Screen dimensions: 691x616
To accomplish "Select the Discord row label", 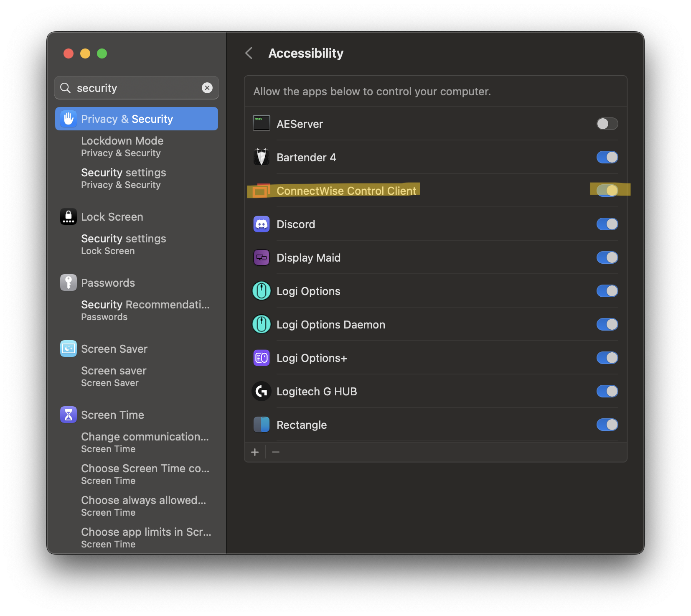I will coord(296,224).
